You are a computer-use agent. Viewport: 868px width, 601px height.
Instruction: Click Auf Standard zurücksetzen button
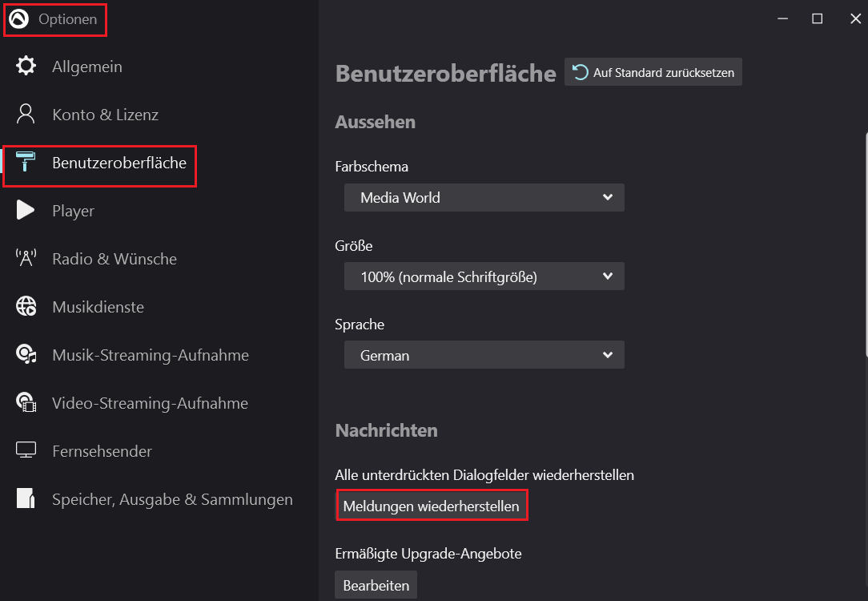tap(653, 72)
